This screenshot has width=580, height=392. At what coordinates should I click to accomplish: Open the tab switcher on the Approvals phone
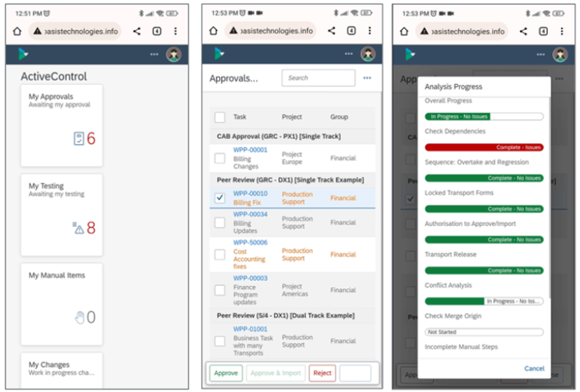[x=351, y=31]
